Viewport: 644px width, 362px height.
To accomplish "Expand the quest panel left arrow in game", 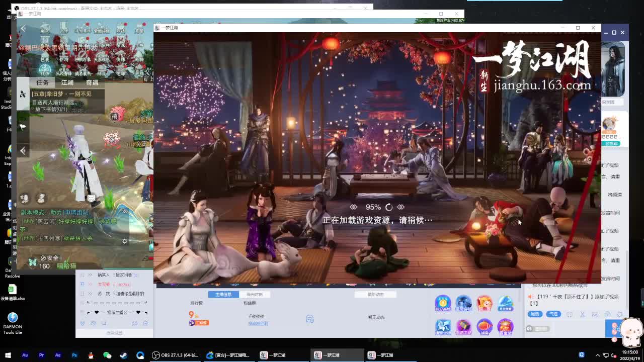I will pyautogui.click(x=23, y=150).
